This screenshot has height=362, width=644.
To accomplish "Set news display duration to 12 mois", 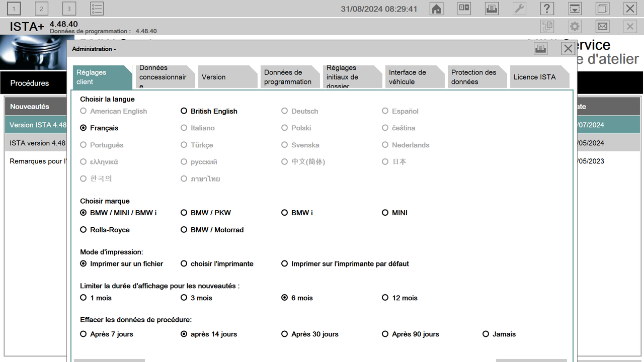I will tap(399, 298).
